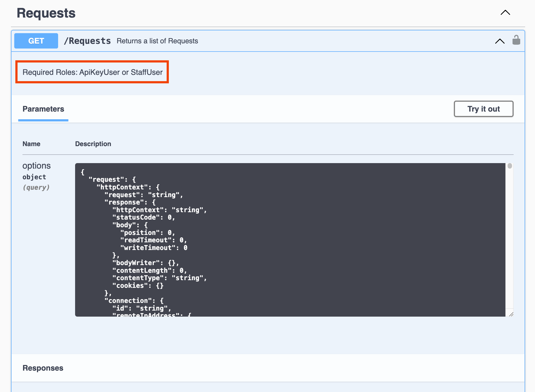The width and height of the screenshot is (535, 392).
Task: Click the Description column header
Action: tap(93, 144)
